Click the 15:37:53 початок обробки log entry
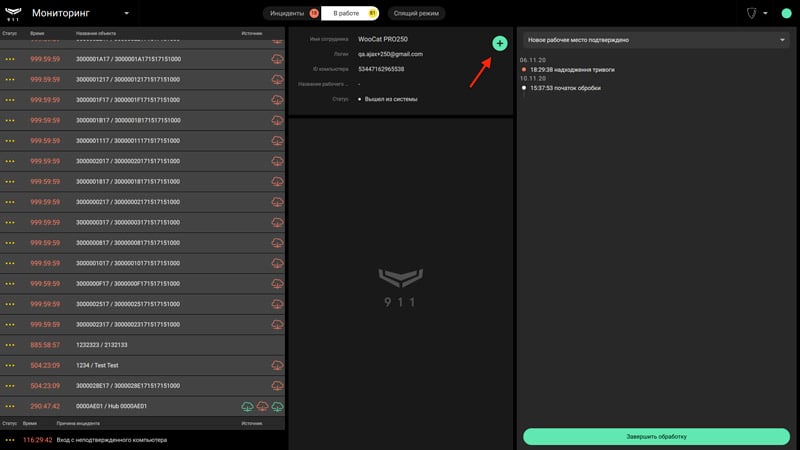800x450 pixels. click(565, 88)
